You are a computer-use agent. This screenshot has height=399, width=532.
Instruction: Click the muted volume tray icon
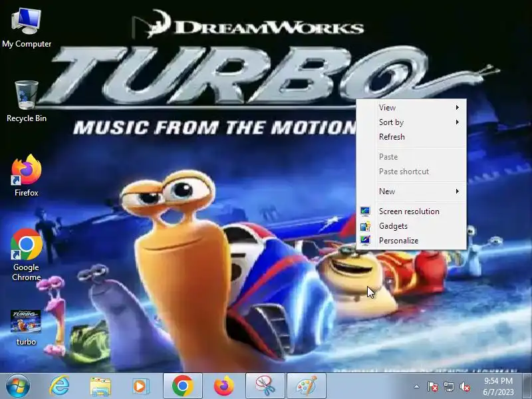tap(465, 386)
